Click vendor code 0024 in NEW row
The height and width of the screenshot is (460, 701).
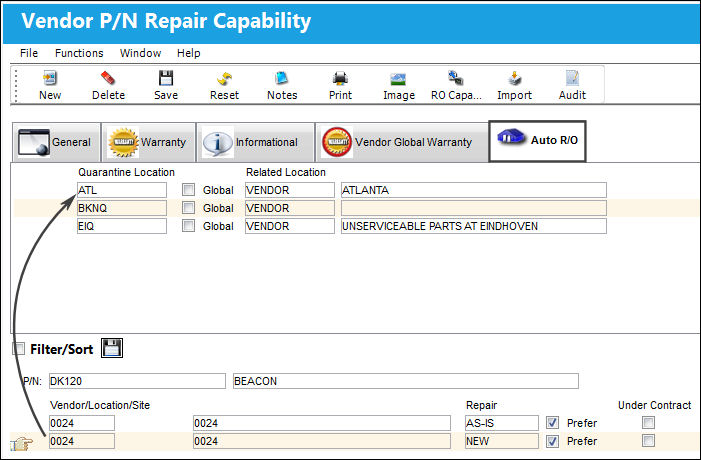(82, 441)
